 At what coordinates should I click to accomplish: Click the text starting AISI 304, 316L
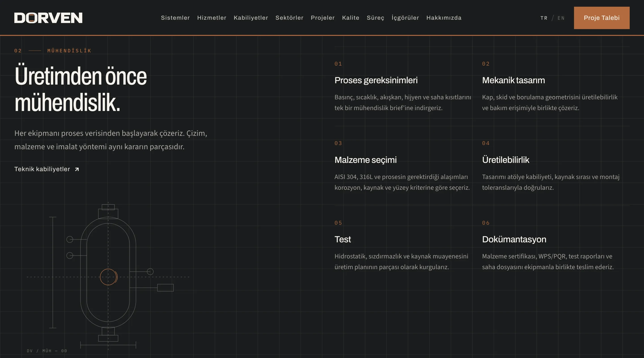click(402, 182)
